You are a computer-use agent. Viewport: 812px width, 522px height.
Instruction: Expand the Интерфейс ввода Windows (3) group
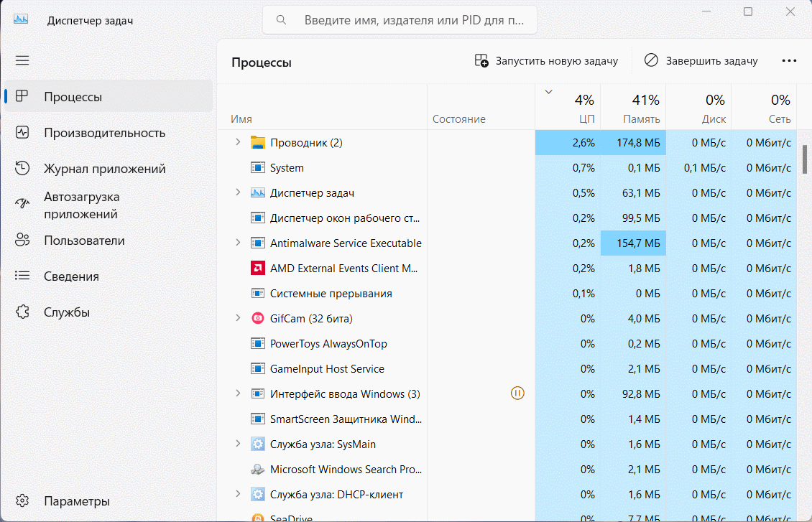238,393
